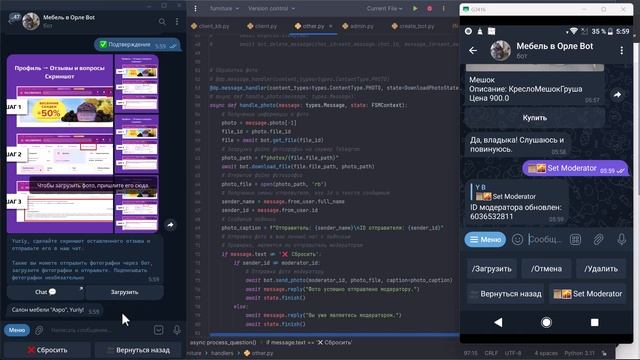Run the current file with the green play icon

click(415, 9)
